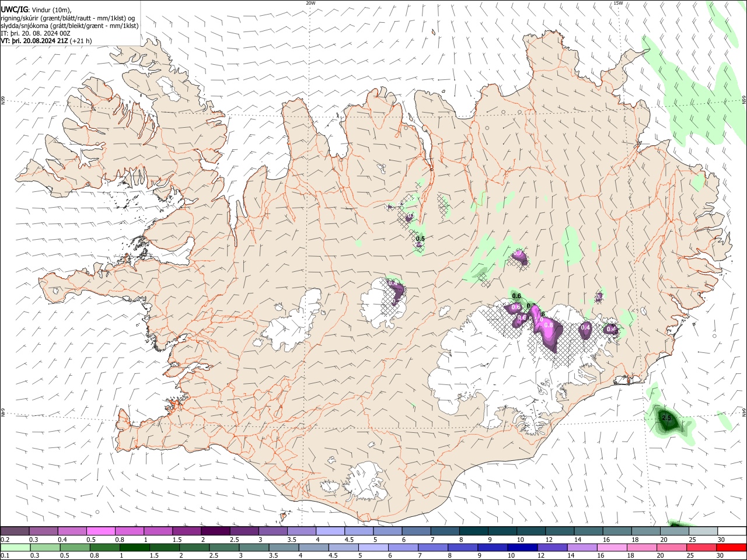Click the snow-scale swatch starting at 0.2
Image resolution: width=747 pixels, height=560 pixels.
point(15,531)
